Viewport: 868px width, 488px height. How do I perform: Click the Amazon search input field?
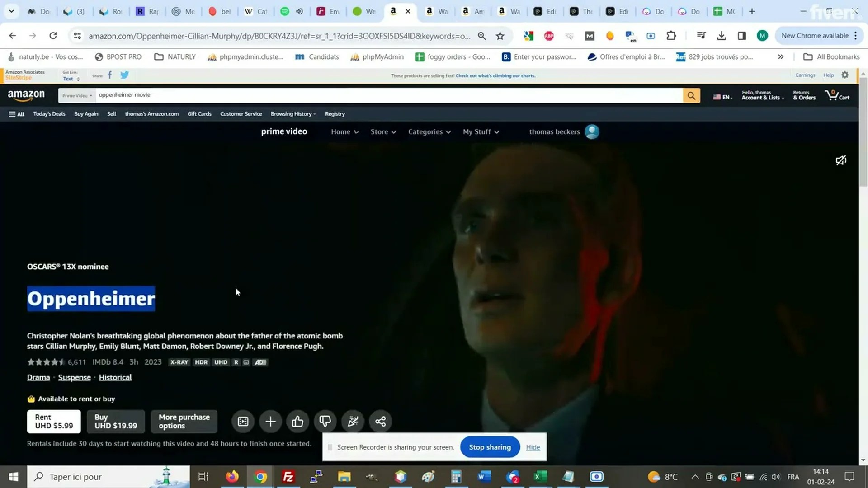[x=389, y=95]
